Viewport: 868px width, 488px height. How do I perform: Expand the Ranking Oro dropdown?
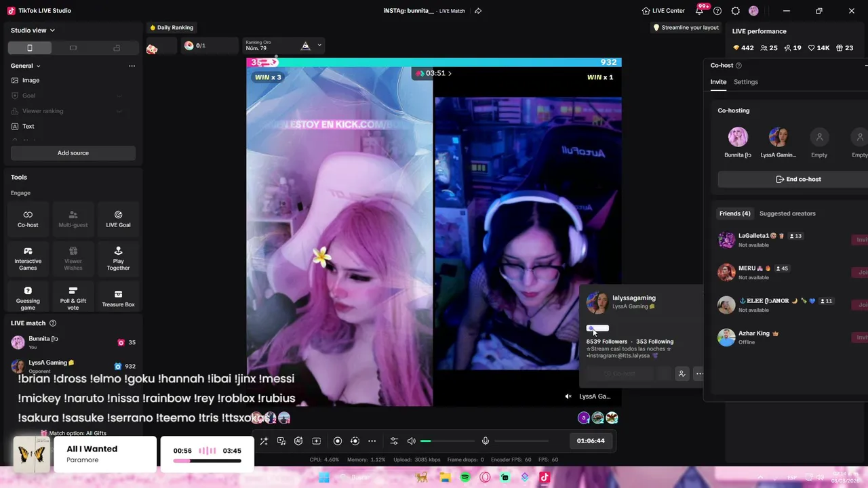click(319, 45)
